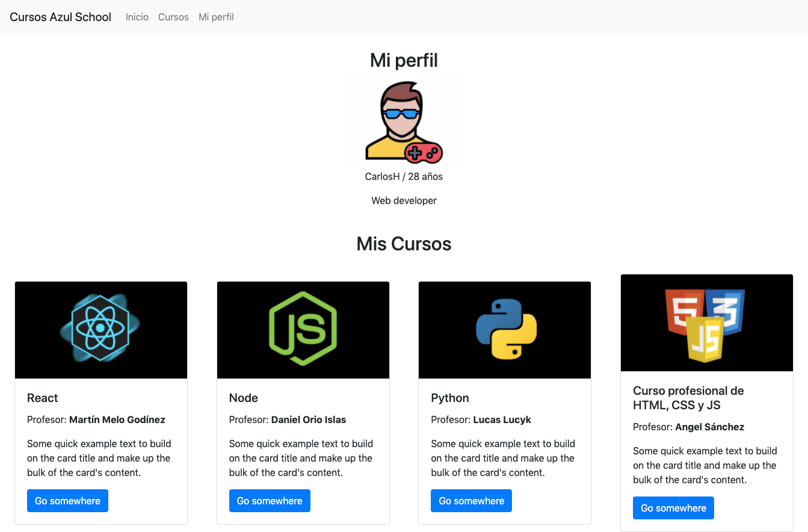Click the Node JS hexagon logo
The image size is (808, 532).
coord(303,330)
